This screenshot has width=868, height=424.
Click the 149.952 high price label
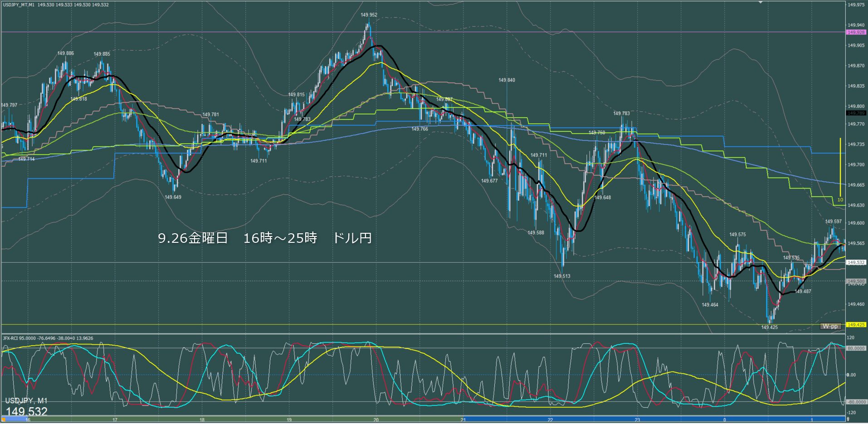[369, 15]
